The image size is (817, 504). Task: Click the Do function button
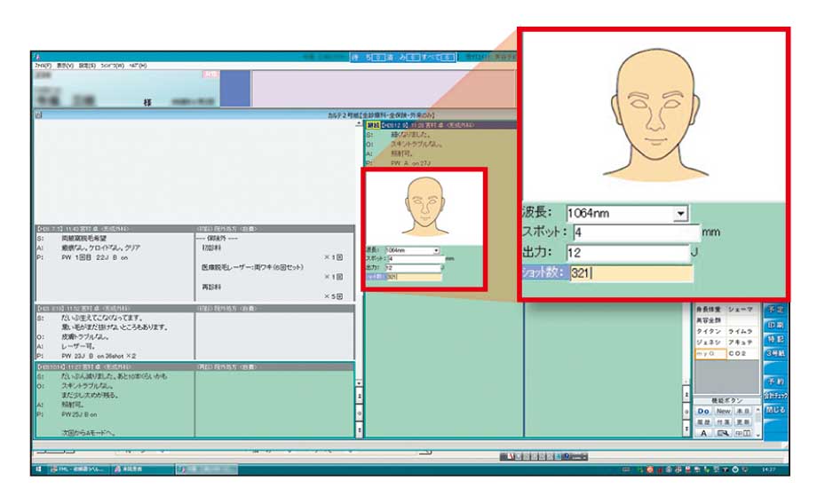point(703,411)
